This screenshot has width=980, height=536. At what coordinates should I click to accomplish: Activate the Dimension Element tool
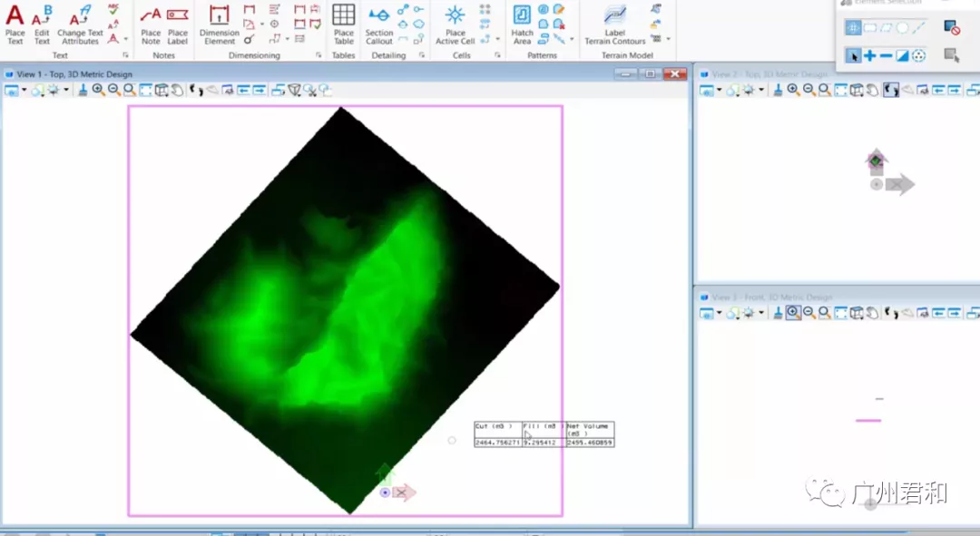220,25
